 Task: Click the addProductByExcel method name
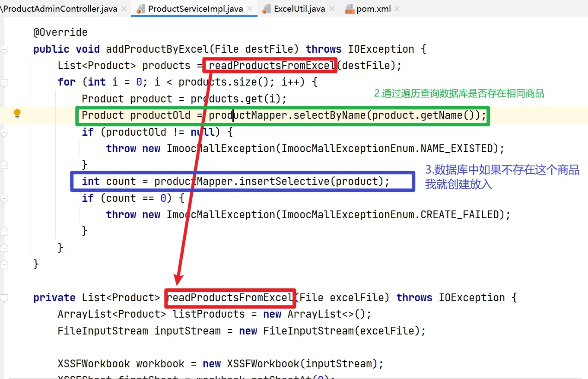[x=157, y=49]
